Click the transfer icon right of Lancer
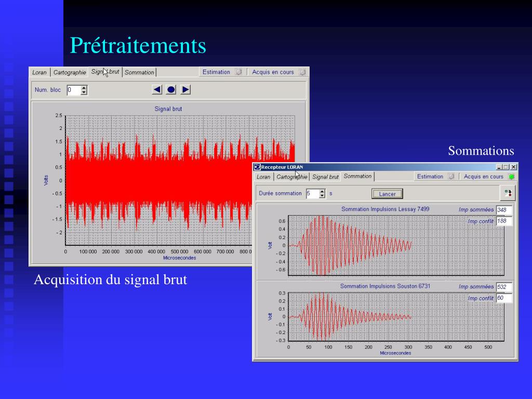Image resolution: width=532 pixels, height=399 pixels. 508,193
